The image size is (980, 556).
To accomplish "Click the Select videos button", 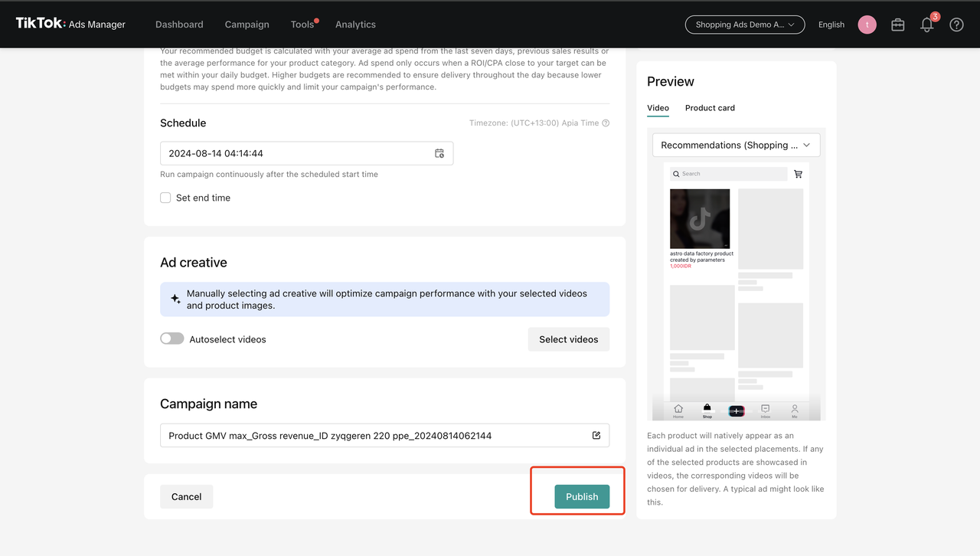I will (x=568, y=339).
